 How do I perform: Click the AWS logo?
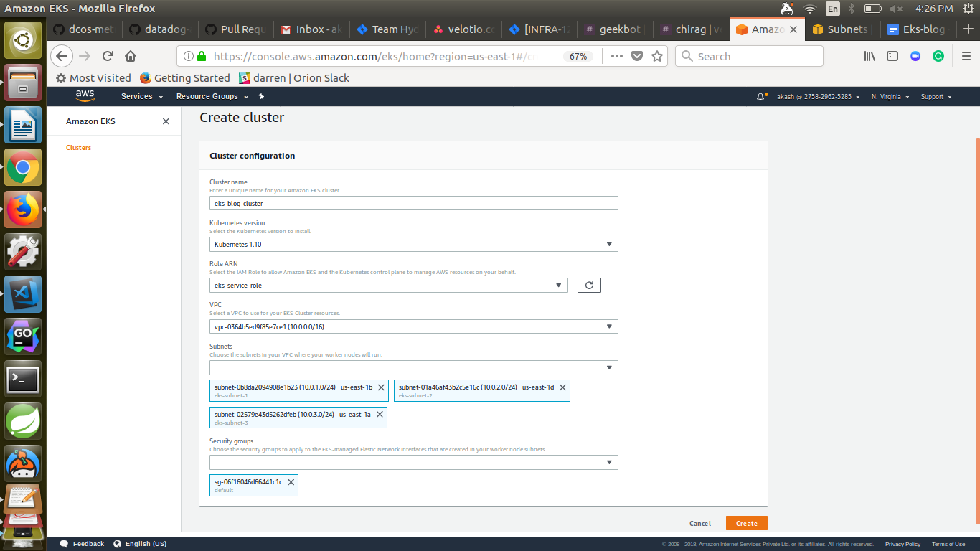pyautogui.click(x=85, y=96)
